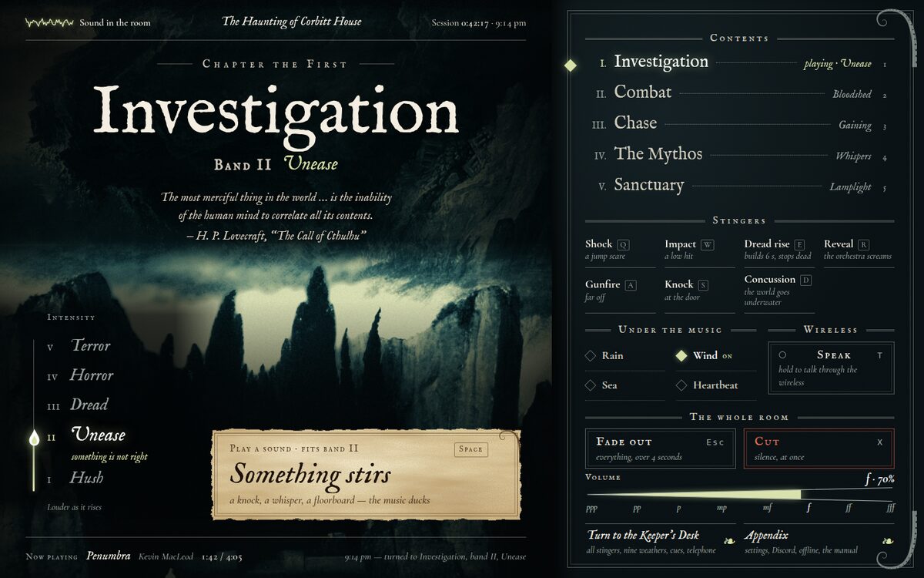
Task: Trigger the Knock at the door stinger
Action: click(700, 291)
